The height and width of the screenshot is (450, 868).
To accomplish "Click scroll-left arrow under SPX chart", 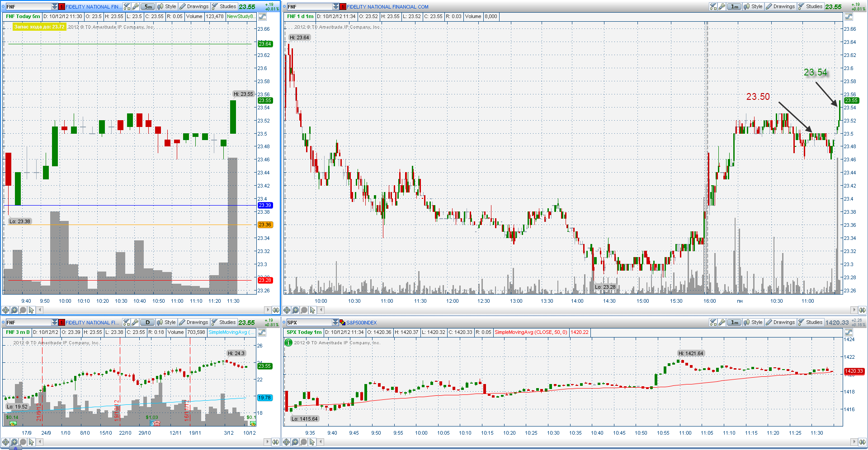I will coord(321,442).
